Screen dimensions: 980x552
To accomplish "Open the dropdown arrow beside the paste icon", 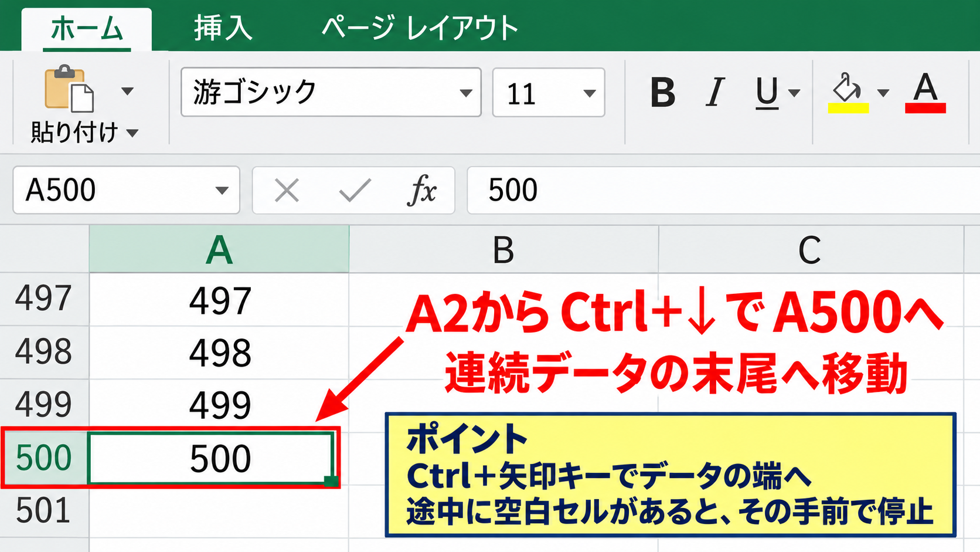I will click(x=127, y=91).
